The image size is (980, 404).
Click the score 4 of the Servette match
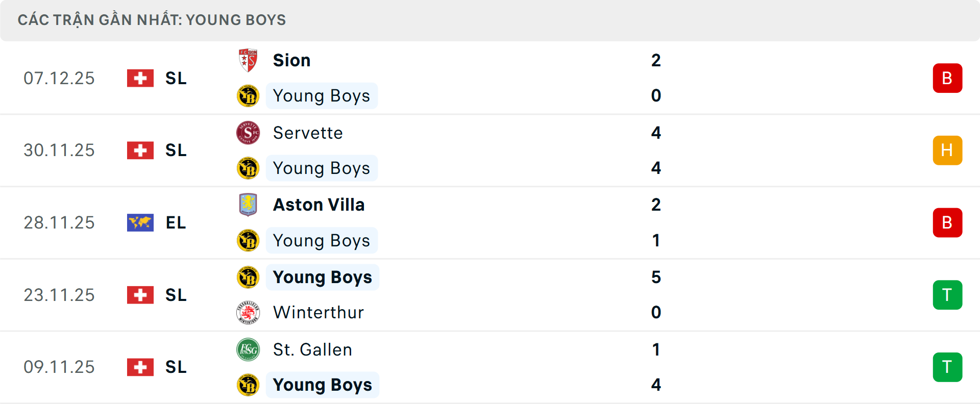pyautogui.click(x=656, y=133)
